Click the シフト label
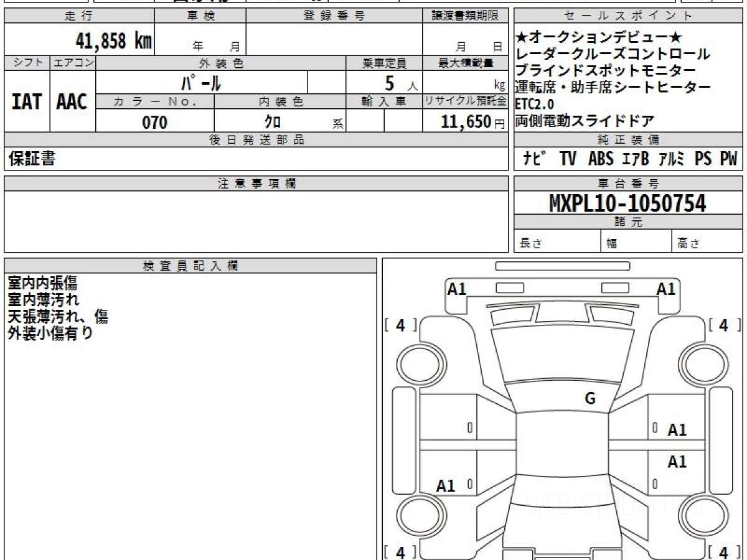The height and width of the screenshot is (560, 747). click(x=27, y=63)
